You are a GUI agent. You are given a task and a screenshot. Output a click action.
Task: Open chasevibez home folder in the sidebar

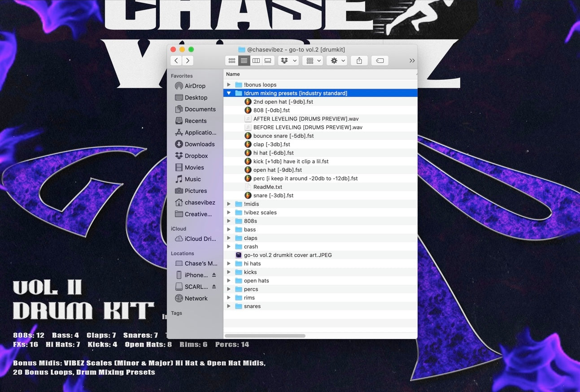pos(195,202)
